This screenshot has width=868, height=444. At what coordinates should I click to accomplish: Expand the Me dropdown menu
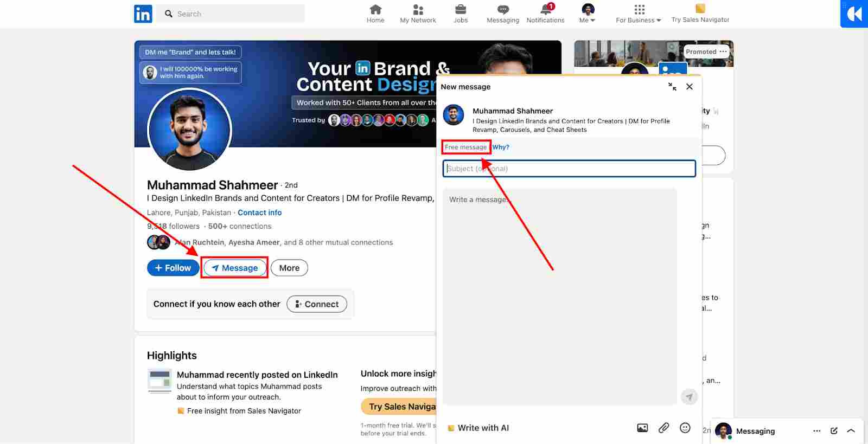[588, 14]
